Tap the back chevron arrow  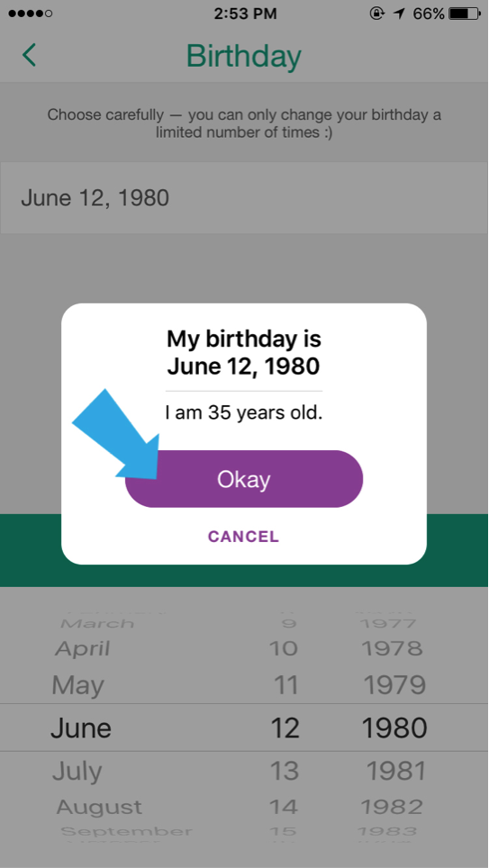coord(30,55)
